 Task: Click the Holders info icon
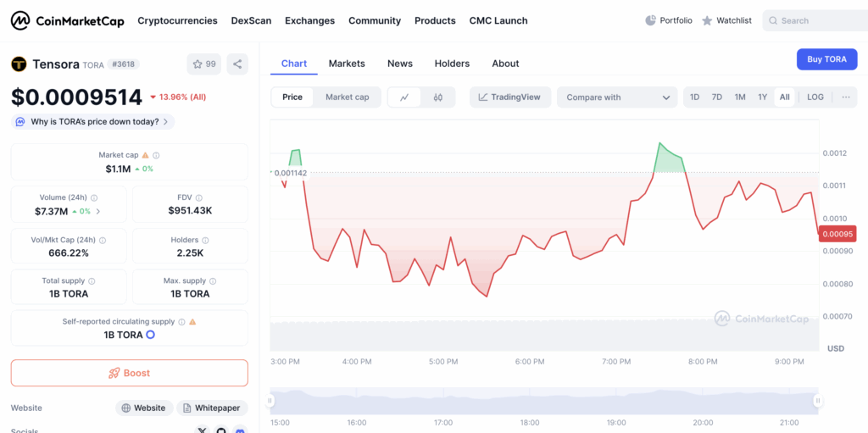click(206, 241)
